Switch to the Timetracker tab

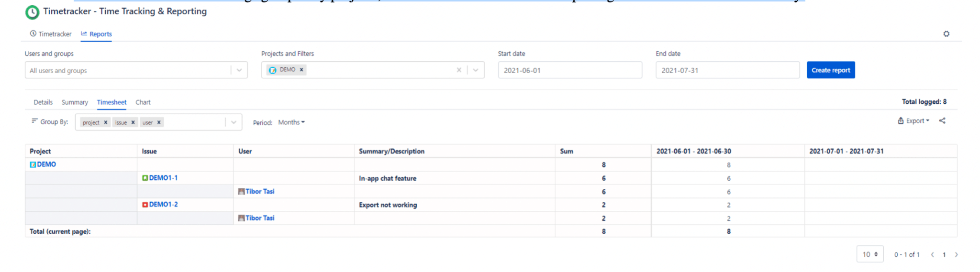51,34
